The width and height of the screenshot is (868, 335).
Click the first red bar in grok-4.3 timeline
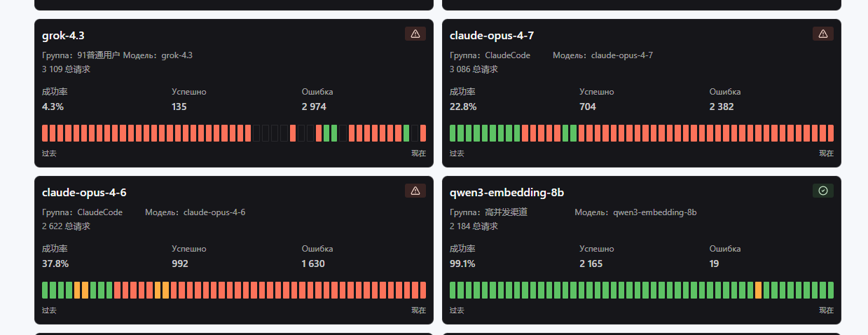click(x=45, y=133)
